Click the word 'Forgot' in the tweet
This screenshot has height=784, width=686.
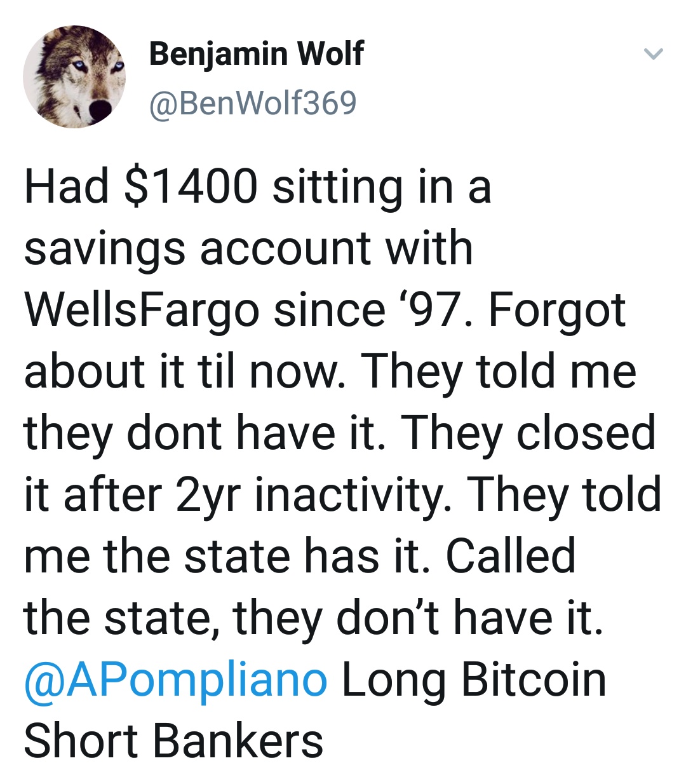coord(558,312)
